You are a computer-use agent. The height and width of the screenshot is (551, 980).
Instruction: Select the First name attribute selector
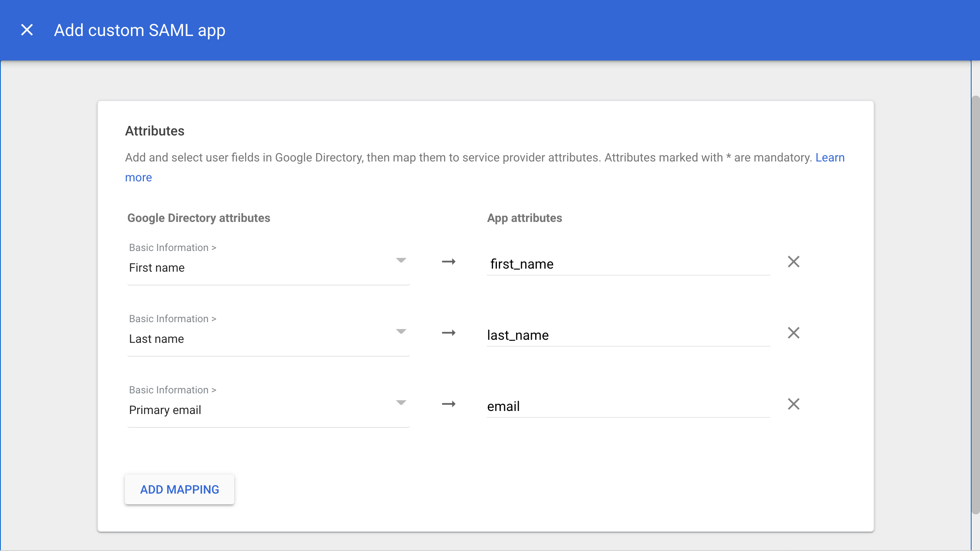pos(260,267)
